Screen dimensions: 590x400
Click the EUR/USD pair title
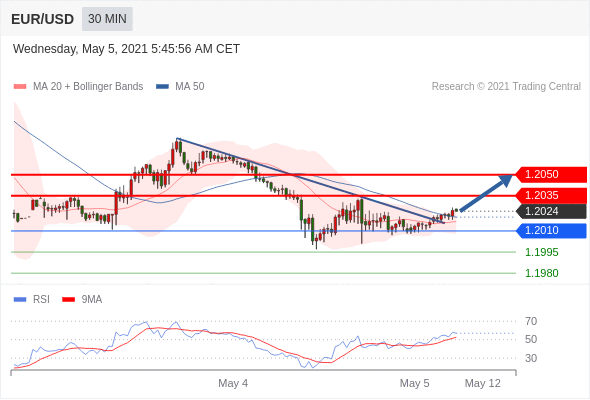pyautogui.click(x=43, y=19)
